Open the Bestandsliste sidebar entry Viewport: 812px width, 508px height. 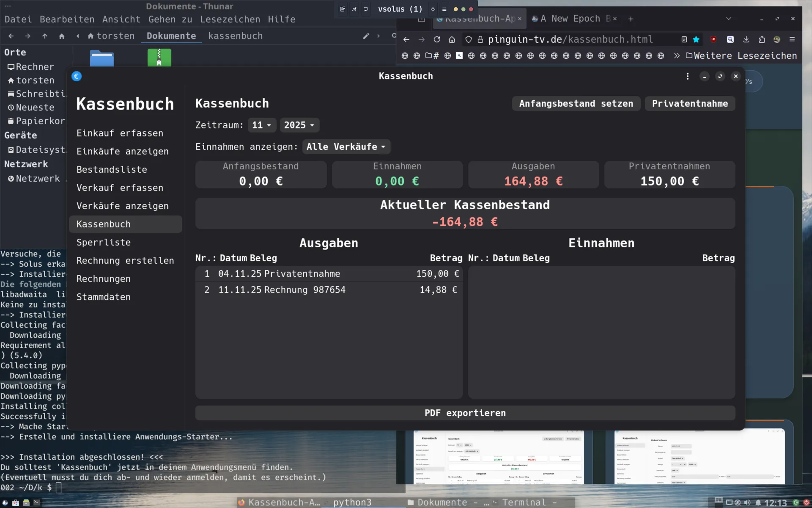(x=112, y=170)
